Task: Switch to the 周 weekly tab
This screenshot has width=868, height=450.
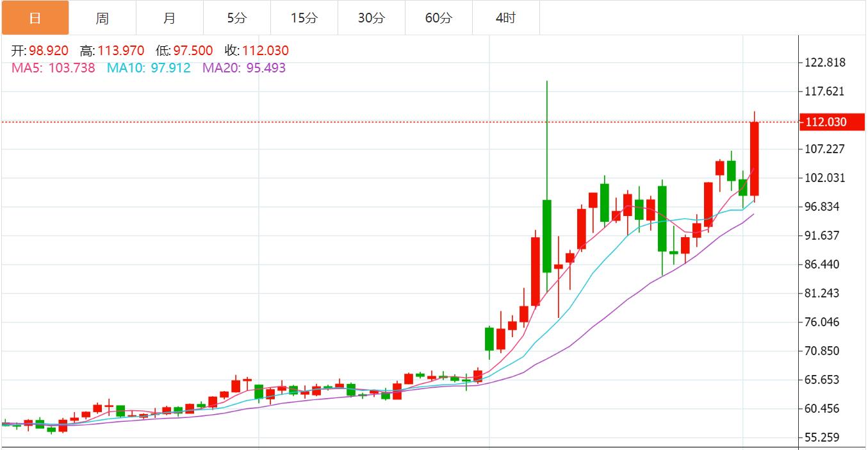Action: [102, 18]
